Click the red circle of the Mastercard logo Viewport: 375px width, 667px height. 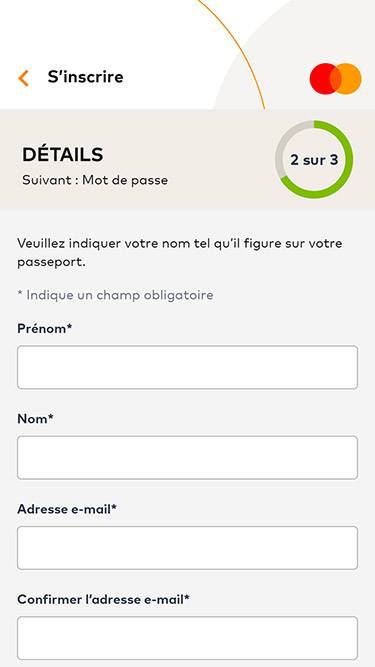[323, 79]
